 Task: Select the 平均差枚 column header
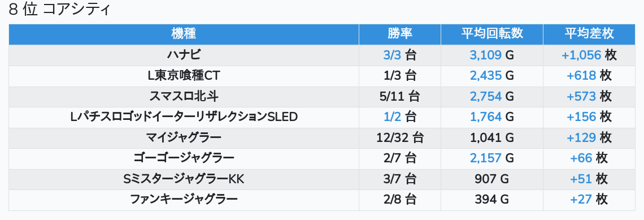tap(589, 34)
